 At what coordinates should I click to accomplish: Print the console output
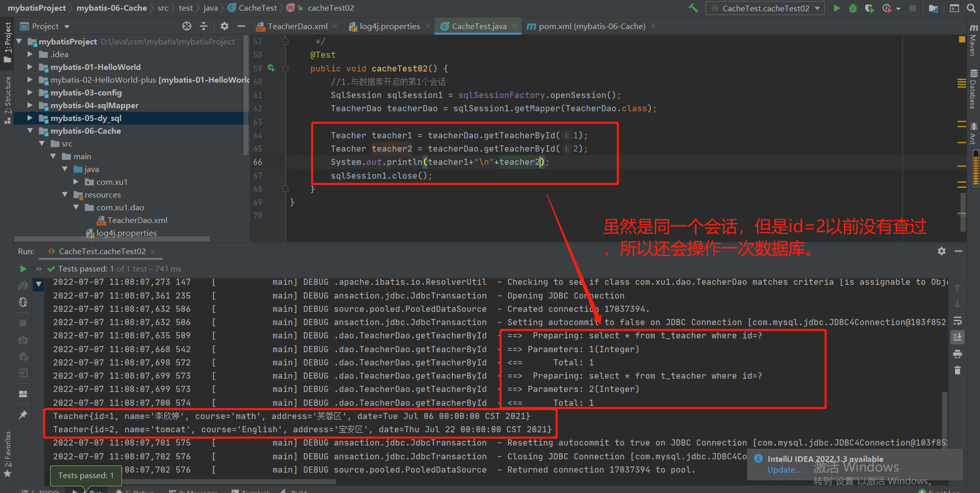(x=958, y=354)
